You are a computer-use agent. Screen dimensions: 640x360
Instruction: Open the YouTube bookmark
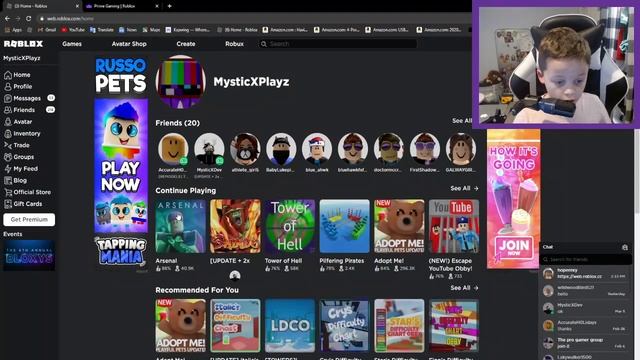73,30
